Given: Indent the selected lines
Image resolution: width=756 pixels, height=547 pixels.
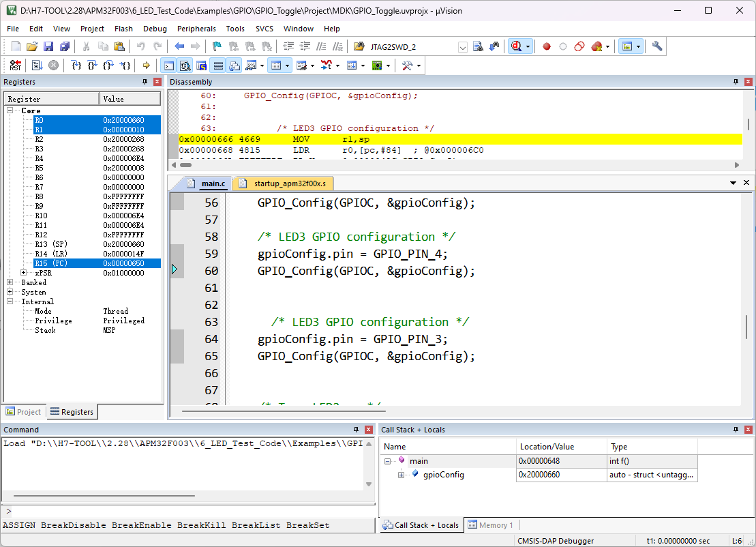Looking at the screenshot, I should point(288,47).
